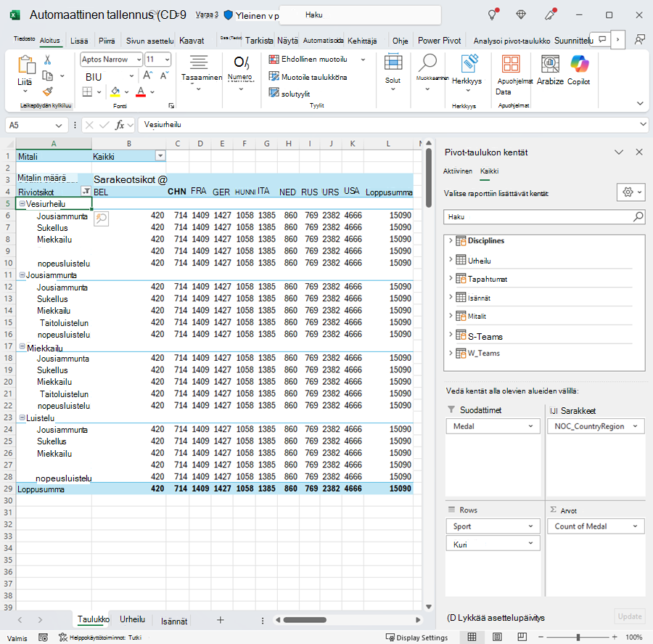Screen dimensions: 653x644
Task: Collapse the Luistelu group in row 23
Action: click(x=22, y=417)
